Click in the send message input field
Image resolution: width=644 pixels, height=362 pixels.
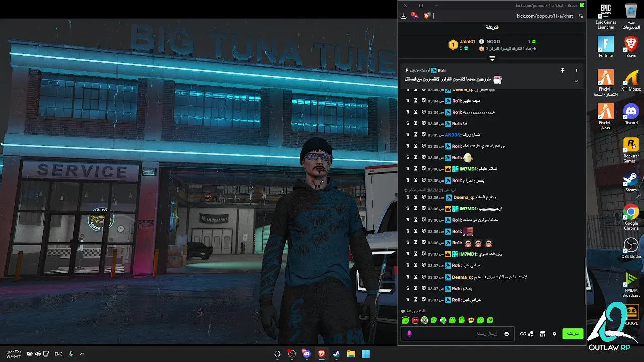[457, 333]
